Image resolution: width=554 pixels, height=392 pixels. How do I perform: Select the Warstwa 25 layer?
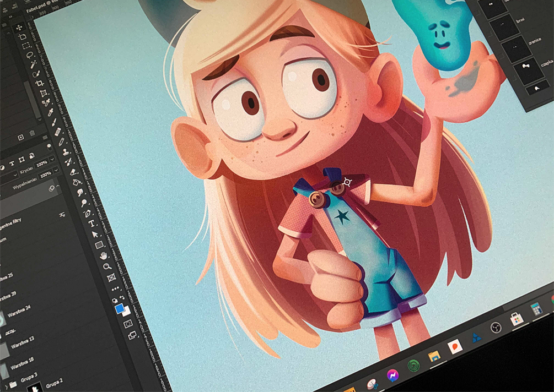click(6, 278)
